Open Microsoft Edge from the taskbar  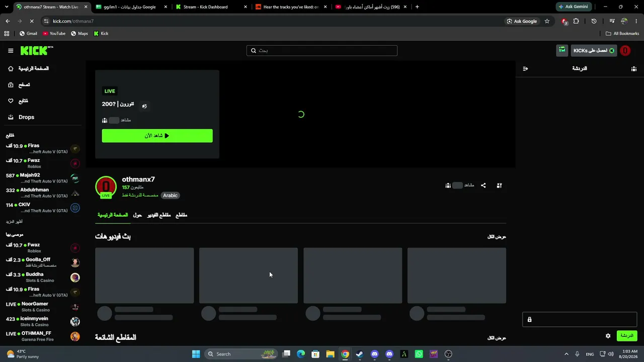301,354
